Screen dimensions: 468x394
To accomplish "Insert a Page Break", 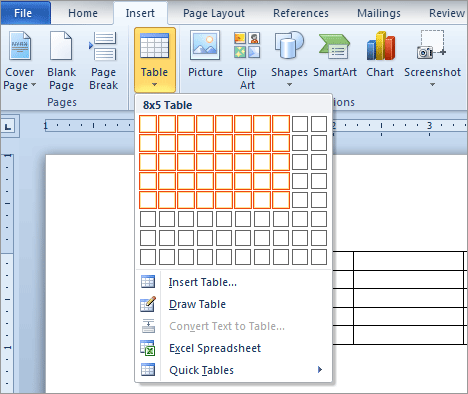I will point(103,60).
